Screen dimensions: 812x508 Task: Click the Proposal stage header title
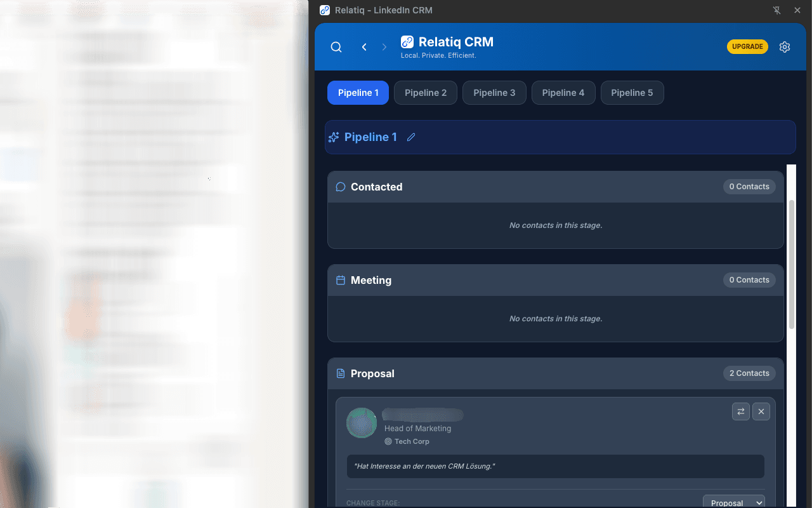372,373
